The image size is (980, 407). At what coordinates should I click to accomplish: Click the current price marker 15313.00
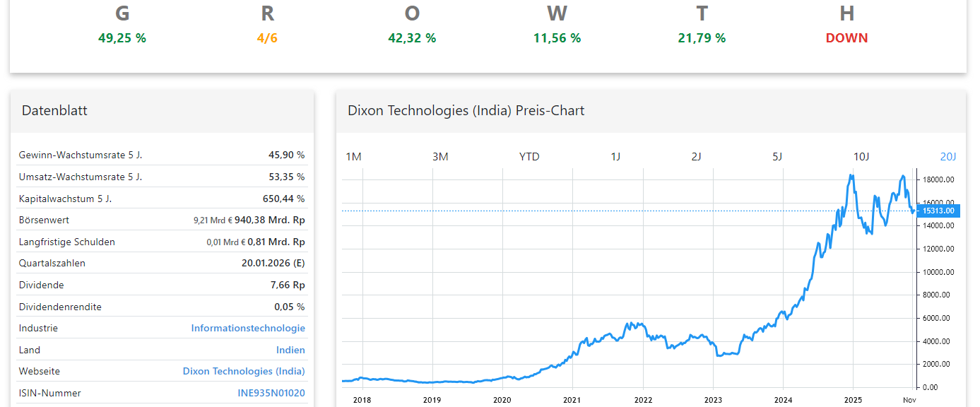(940, 211)
